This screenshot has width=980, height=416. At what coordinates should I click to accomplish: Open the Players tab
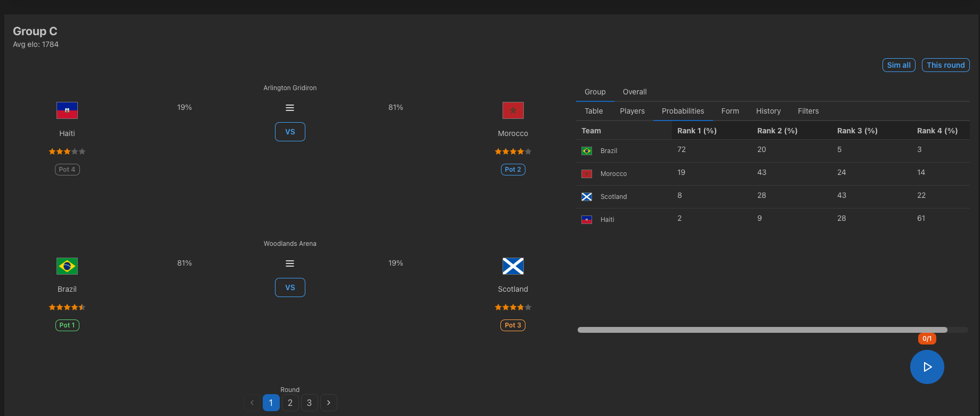[632, 111]
